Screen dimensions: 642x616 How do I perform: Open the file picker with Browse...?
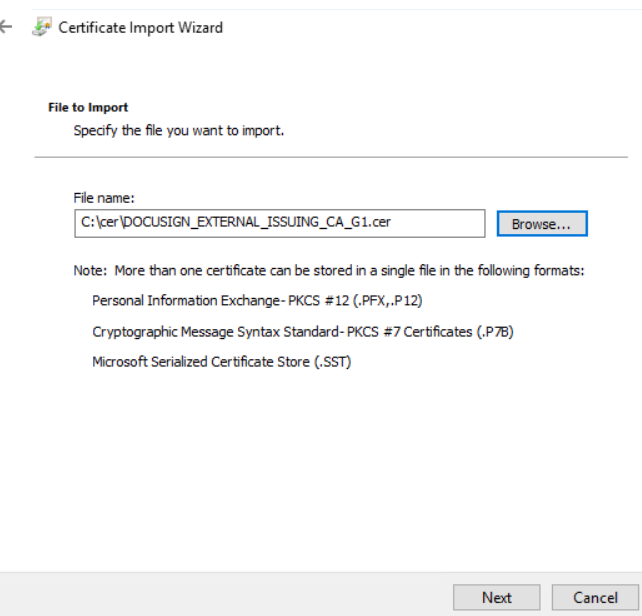point(541,224)
